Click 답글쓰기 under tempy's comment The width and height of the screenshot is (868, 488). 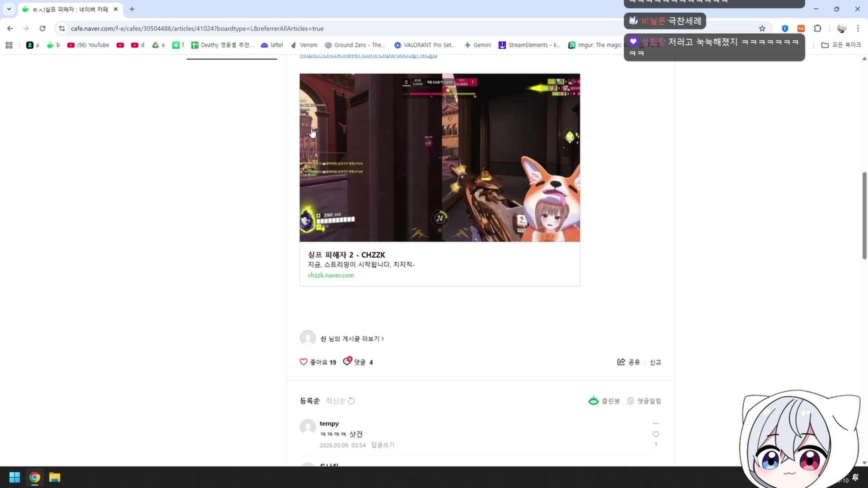click(x=383, y=445)
